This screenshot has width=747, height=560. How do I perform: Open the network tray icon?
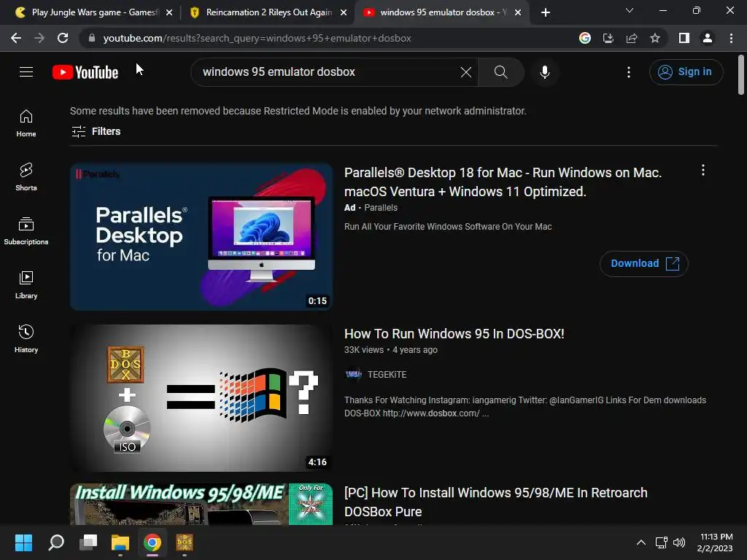pos(661,542)
